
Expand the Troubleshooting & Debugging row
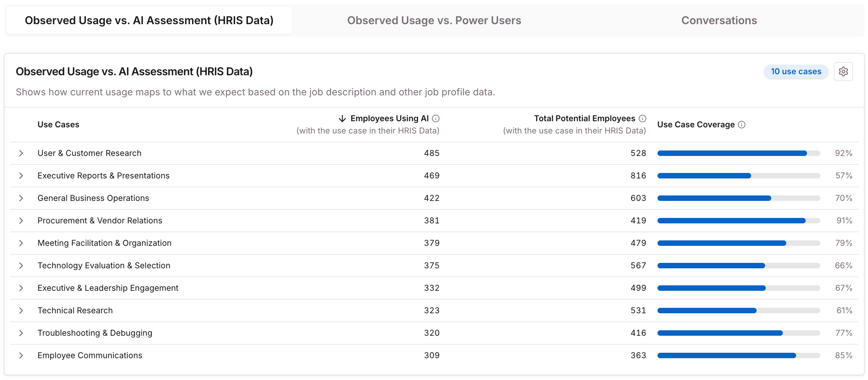[21, 333]
